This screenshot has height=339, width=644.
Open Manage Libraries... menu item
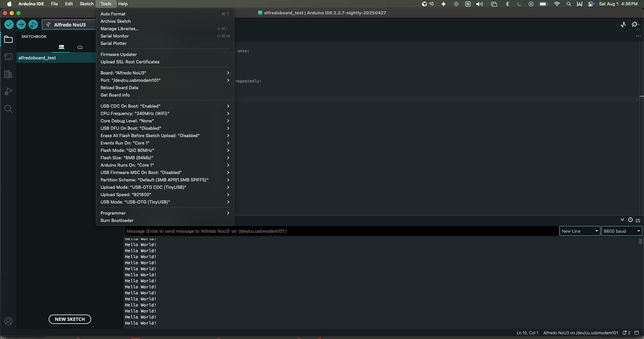(x=165, y=29)
